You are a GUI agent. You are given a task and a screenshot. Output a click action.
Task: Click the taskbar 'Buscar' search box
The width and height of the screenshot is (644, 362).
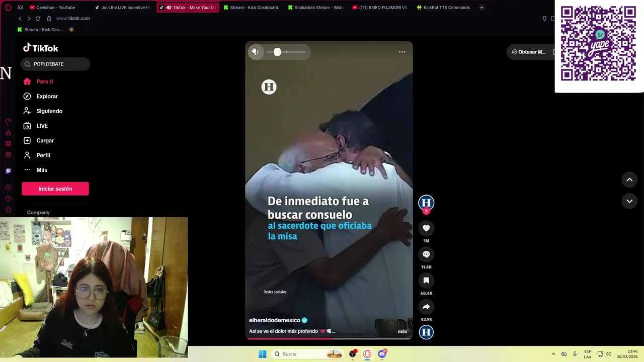308,354
